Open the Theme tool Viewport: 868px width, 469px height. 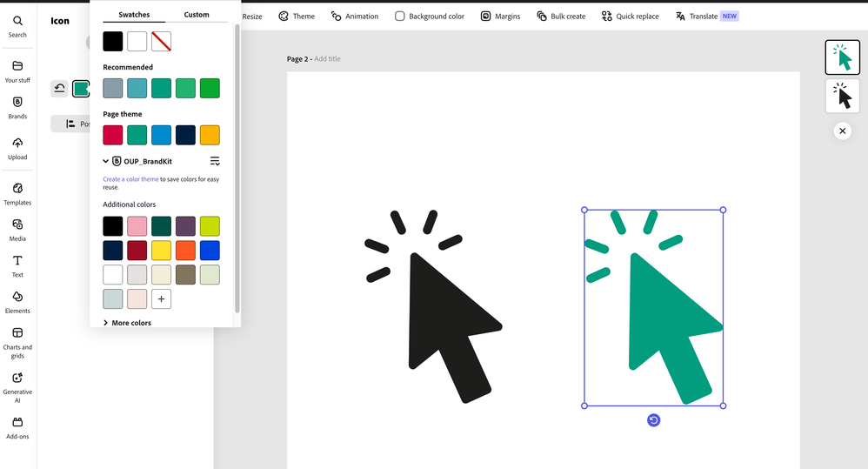(297, 16)
